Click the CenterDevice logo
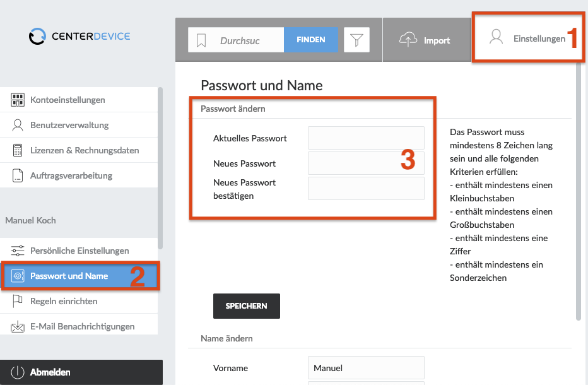The height and width of the screenshot is (385, 588). [x=79, y=37]
